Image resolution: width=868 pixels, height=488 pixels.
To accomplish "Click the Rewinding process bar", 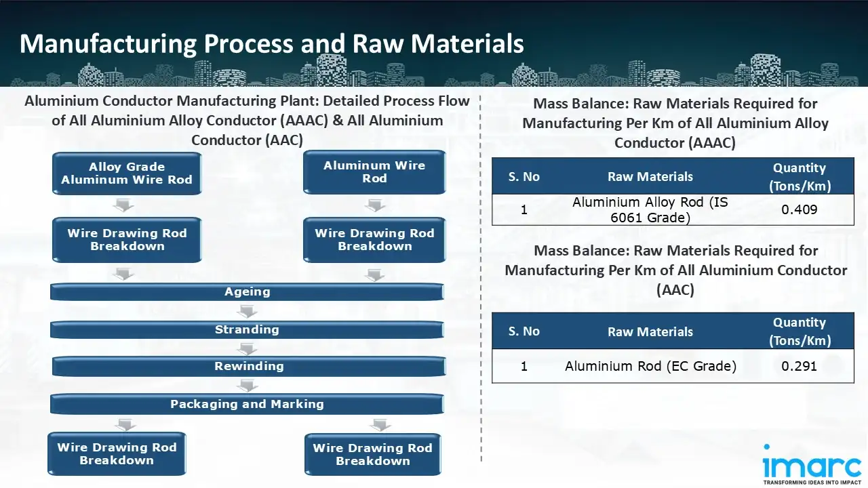I will 249,367.
